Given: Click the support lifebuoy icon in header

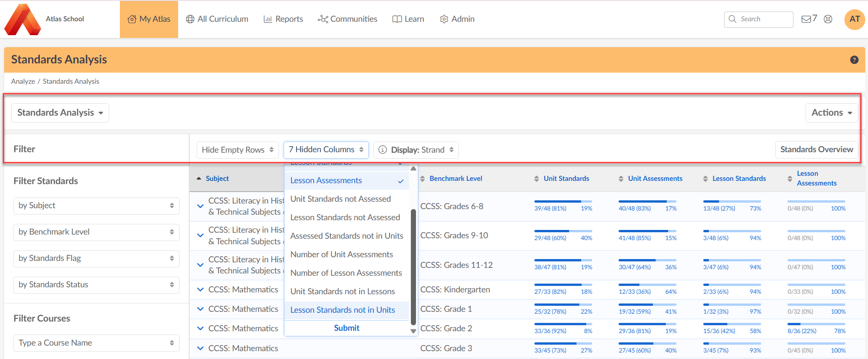Looking at the screenshot, I should [828, 19].
